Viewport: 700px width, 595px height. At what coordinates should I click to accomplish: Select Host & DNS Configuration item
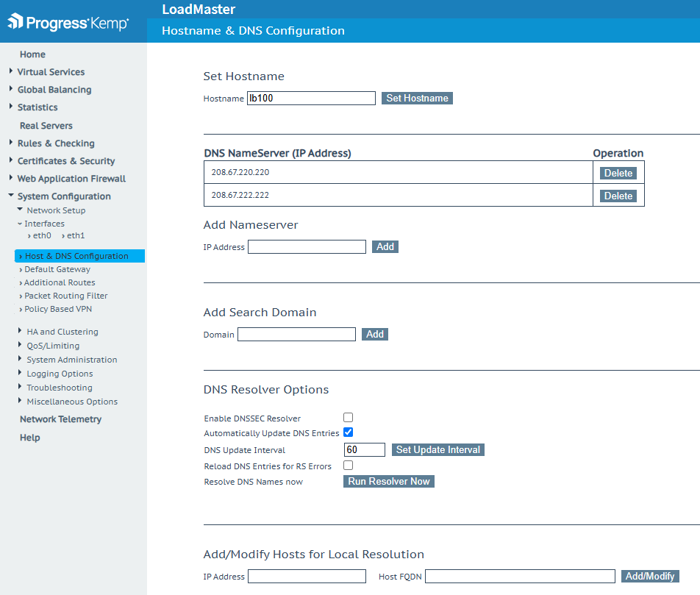pos(79,256)
